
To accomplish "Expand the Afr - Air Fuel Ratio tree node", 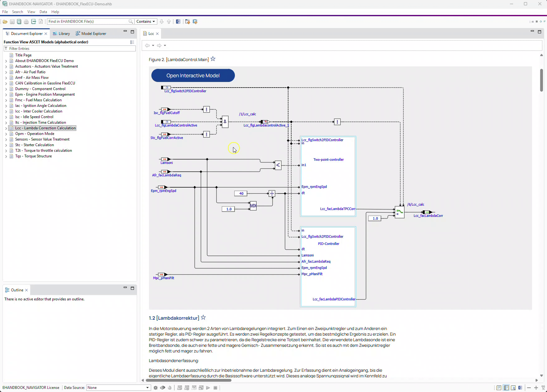I will (6, 72).
